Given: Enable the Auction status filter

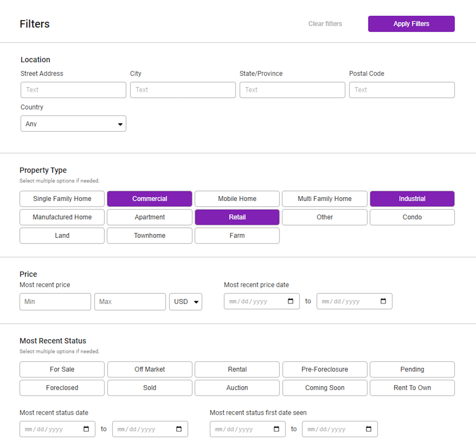Looking at the screenshot, I should [x=237, y=388].
